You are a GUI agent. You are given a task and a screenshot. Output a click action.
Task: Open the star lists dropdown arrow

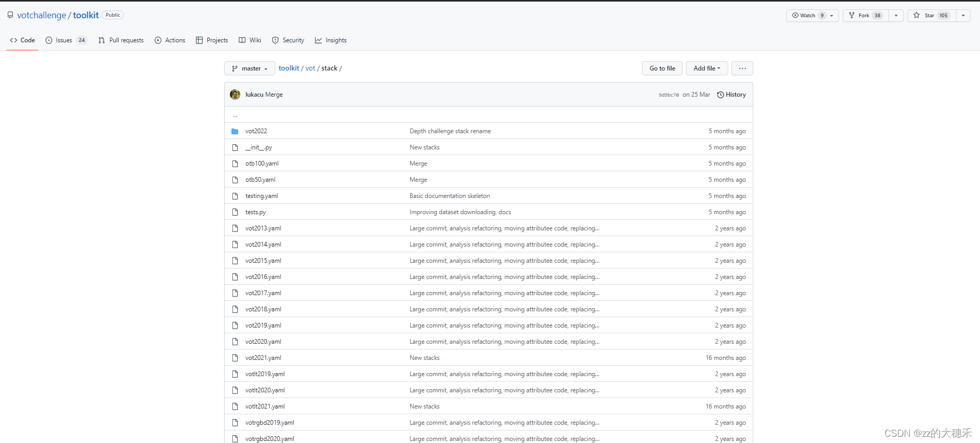963,16
